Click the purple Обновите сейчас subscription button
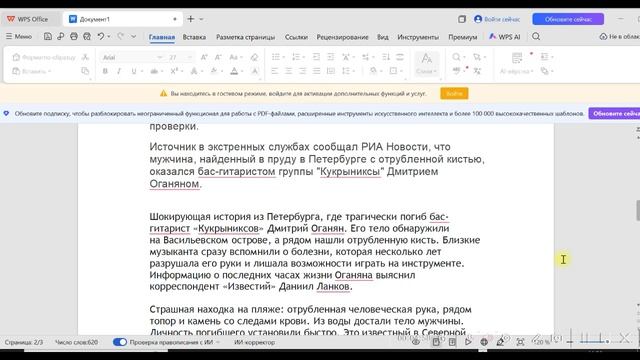640x360 pixels. click(614, 113)
